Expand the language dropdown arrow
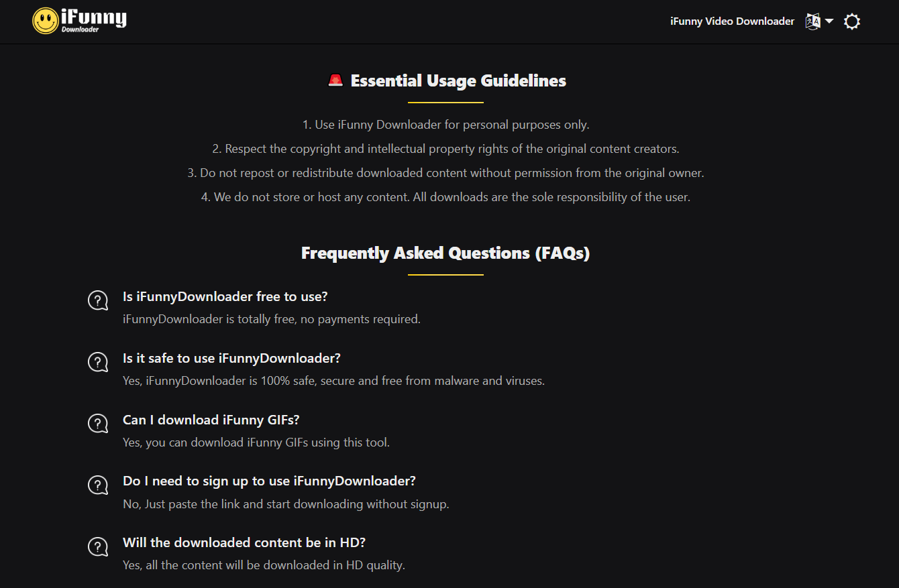 [x=829, y=21]
